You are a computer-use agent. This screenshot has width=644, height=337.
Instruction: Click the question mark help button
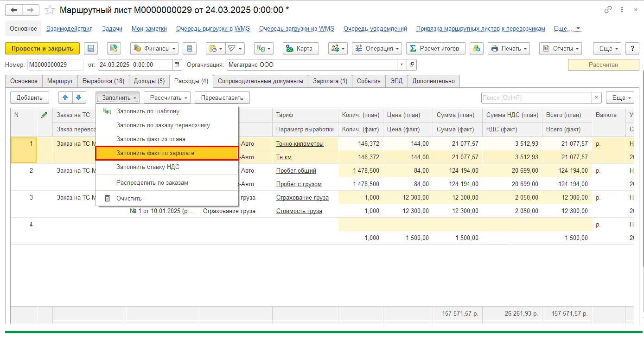coord(632,48)
